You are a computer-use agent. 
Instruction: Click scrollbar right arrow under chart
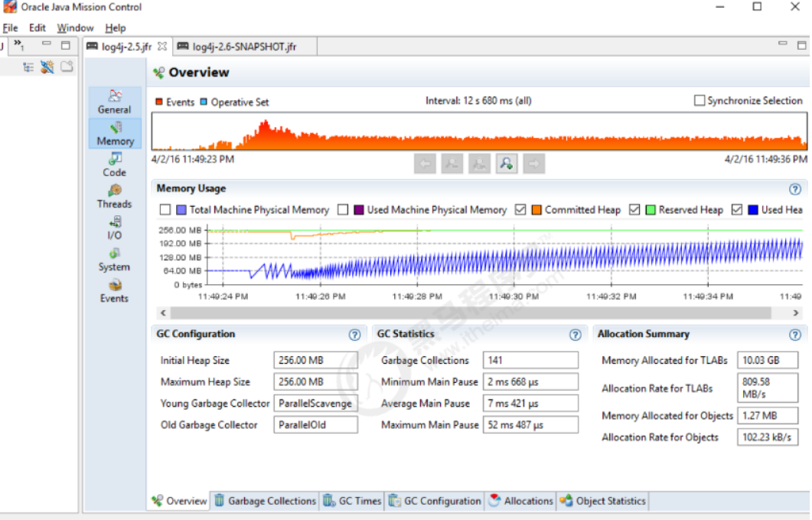(x=796, y=312)
